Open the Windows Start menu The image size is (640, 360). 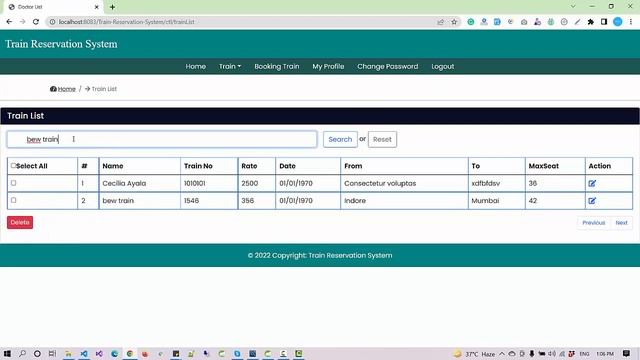click(7, 353)
